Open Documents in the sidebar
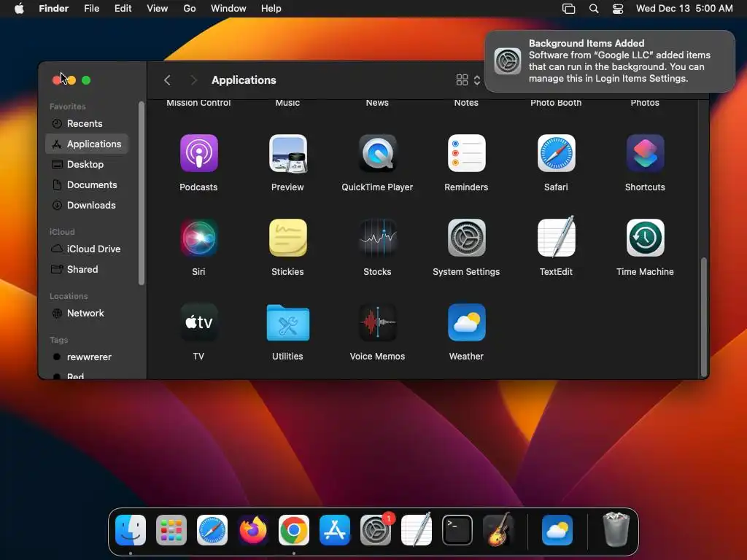The width and height of the screenshot is (747, 560). [x=88, y=184]
